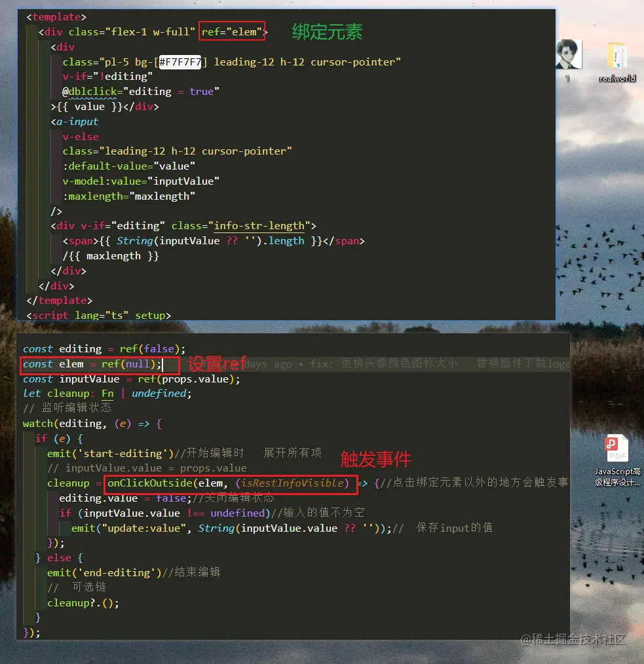
Task: Click the watch(editing, ...) line
Action: tap(92, 424)
